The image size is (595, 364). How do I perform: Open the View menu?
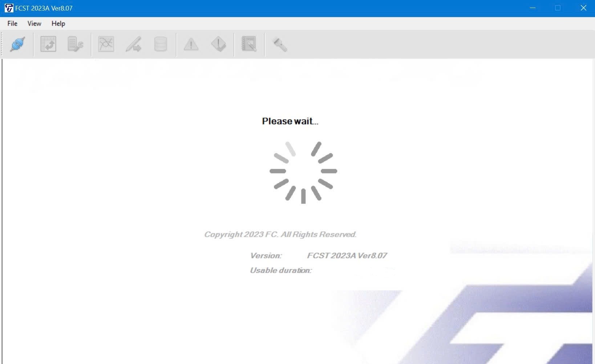click(x=34, y=24)
